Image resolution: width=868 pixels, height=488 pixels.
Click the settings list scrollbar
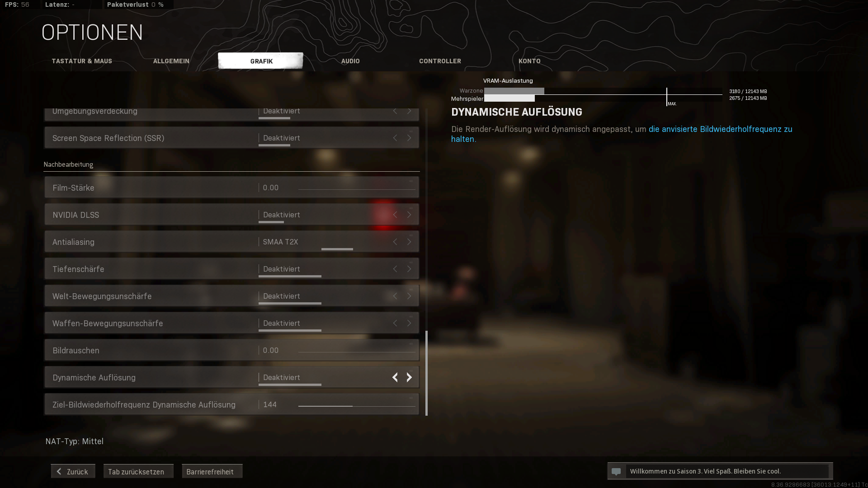(427, 375)
